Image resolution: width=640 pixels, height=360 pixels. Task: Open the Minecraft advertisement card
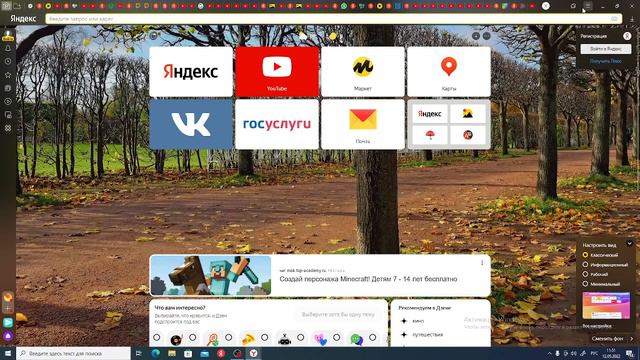pyautogui.click(x=320, y=276)
